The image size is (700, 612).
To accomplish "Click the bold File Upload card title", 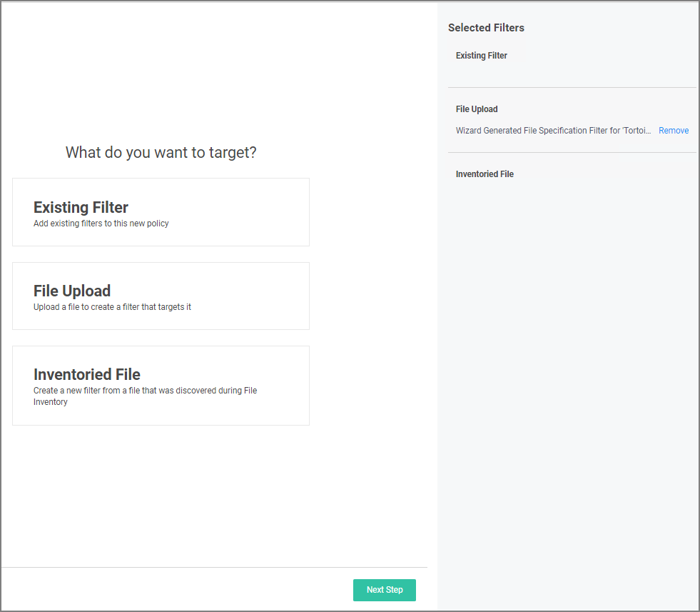I will (72, 291).
